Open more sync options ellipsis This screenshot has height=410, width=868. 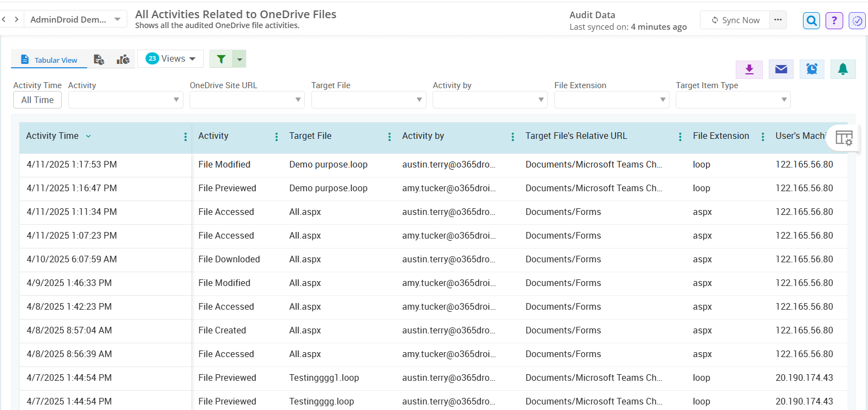coord(778,20)
